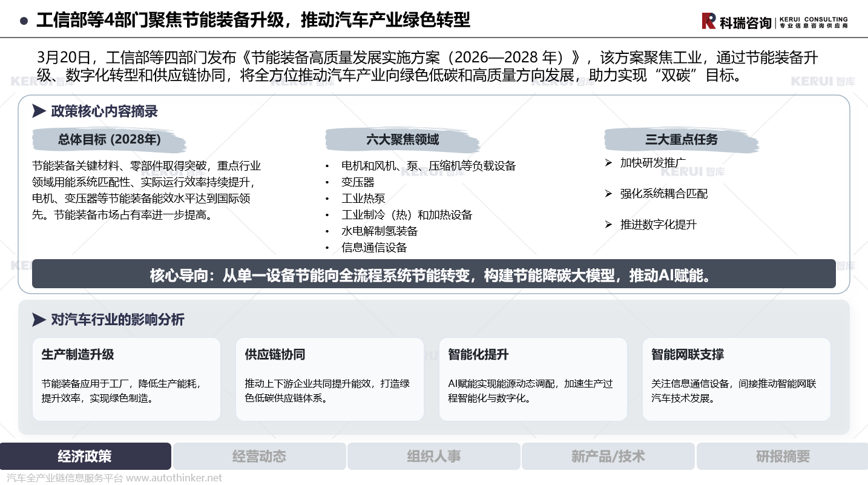Image resolution: width=868 pixels, height=485 pixels.
Task: Click the 生产制造升级 card
Action: [126, 379]
